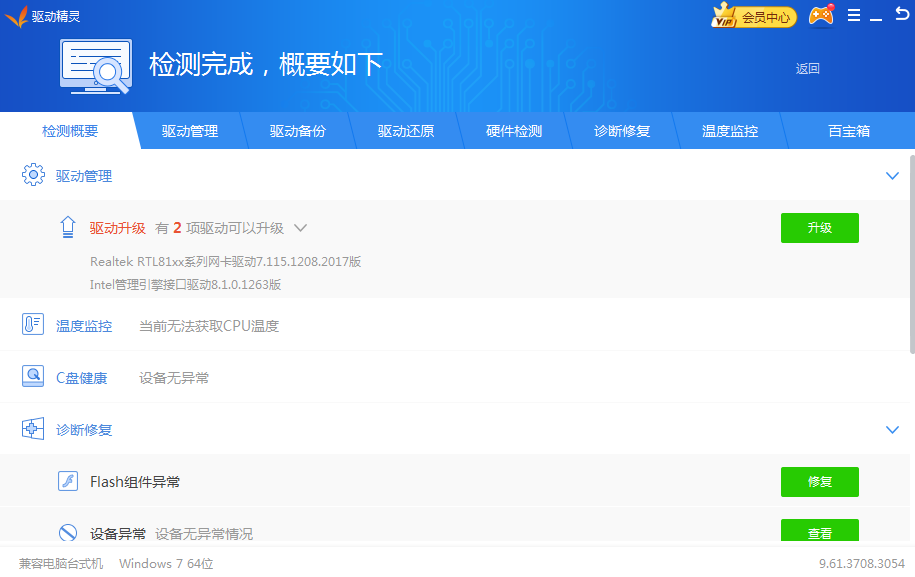Image resolution: width=915 pixels, height=577 pixels.
Task: Click the 设备无异常情况 status text
Action: tap(204, 534)
